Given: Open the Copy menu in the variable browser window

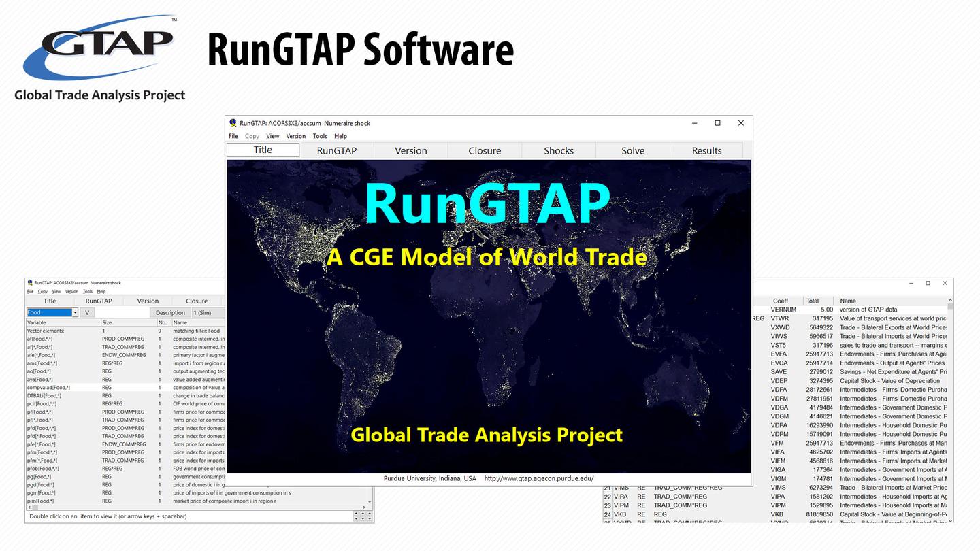Looking at the screenshot, I should (x=42, y=290).
